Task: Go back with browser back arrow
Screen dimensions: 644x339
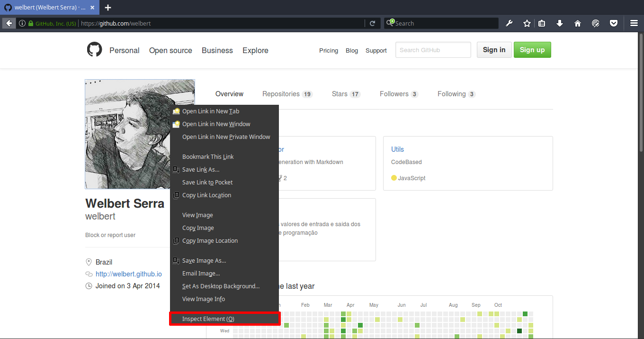Action: pos(9,23)
